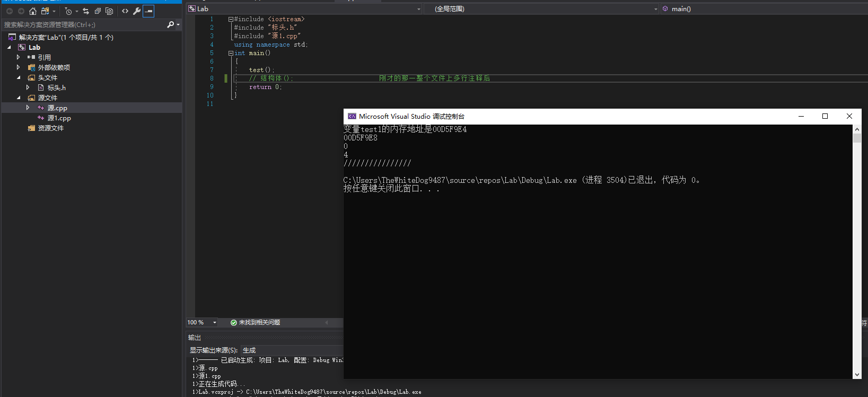The height and width of the screenshot is (397, 868).
Task: Click the 正在生成代码 output line
Action: pyautogui.click(x=218, y=384)
